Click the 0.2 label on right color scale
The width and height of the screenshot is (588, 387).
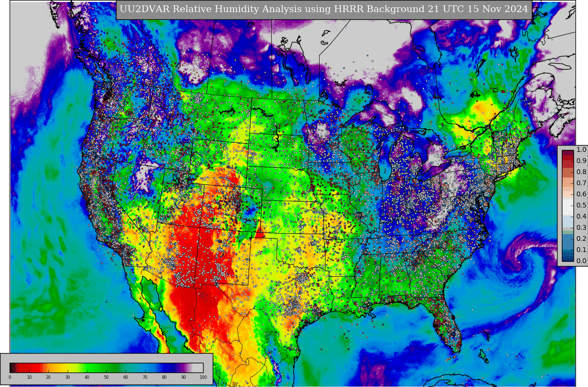(x=581, y=238)
